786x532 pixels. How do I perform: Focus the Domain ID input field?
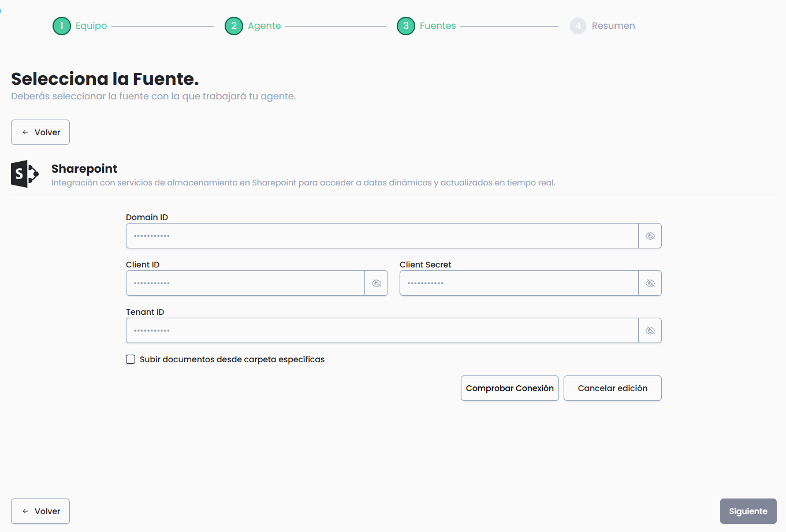click(x=381, y=236)
